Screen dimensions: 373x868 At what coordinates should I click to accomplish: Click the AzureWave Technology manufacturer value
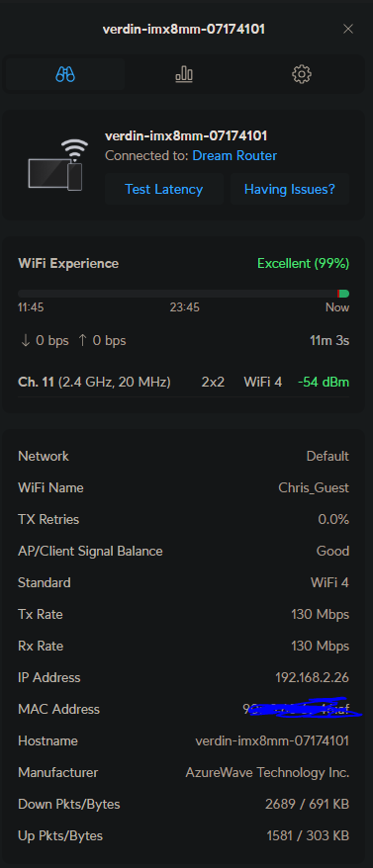[x=267, y=773]
